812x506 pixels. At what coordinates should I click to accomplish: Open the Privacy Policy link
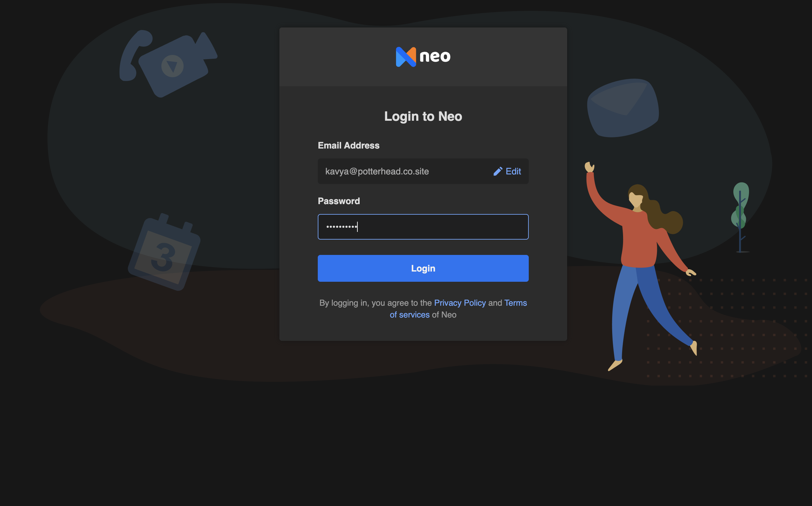click(x=460, y=303)
